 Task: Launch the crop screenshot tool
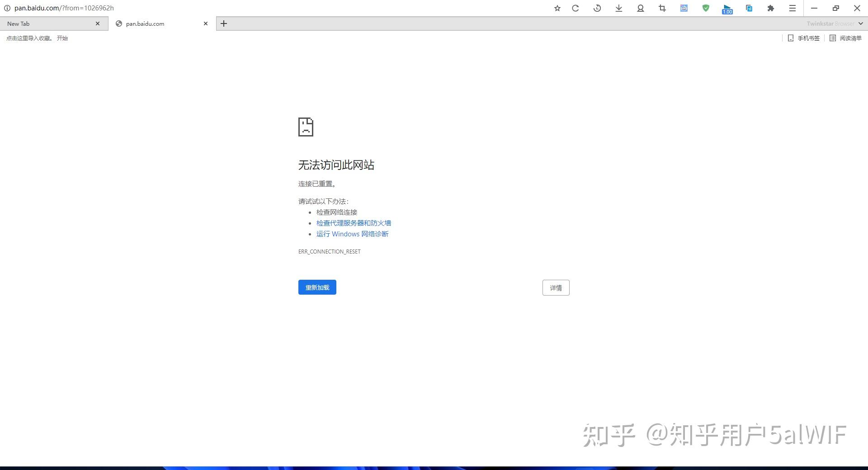click(662, 8)
